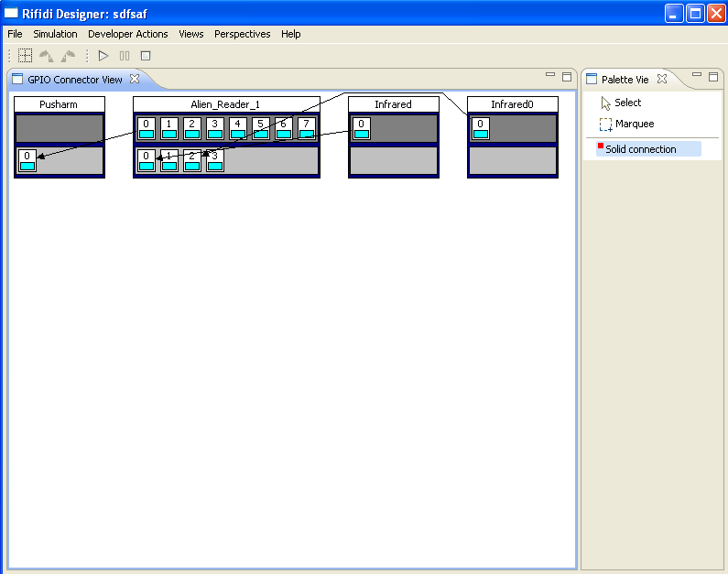Pick the Solid connection tool

[x=648, y=149]
